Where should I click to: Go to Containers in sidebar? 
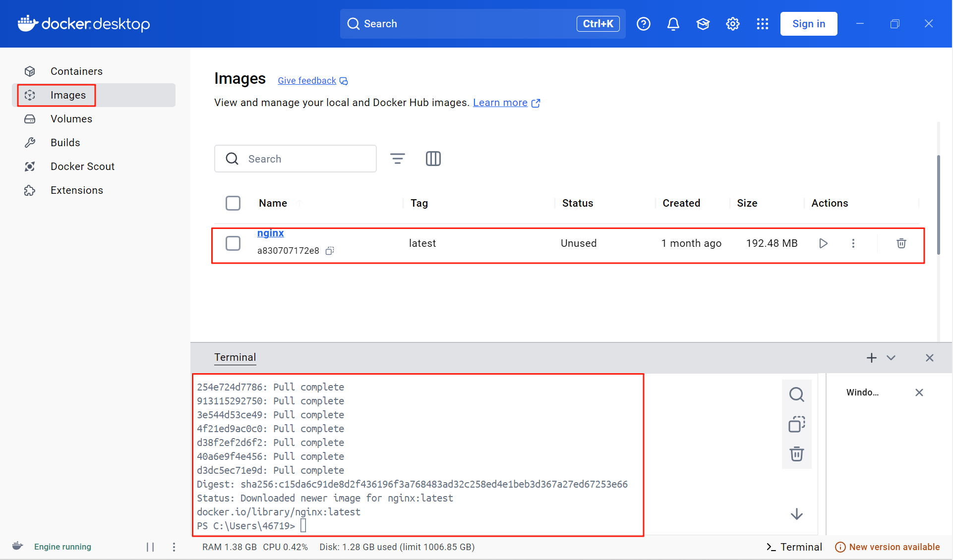click(76, 71)
